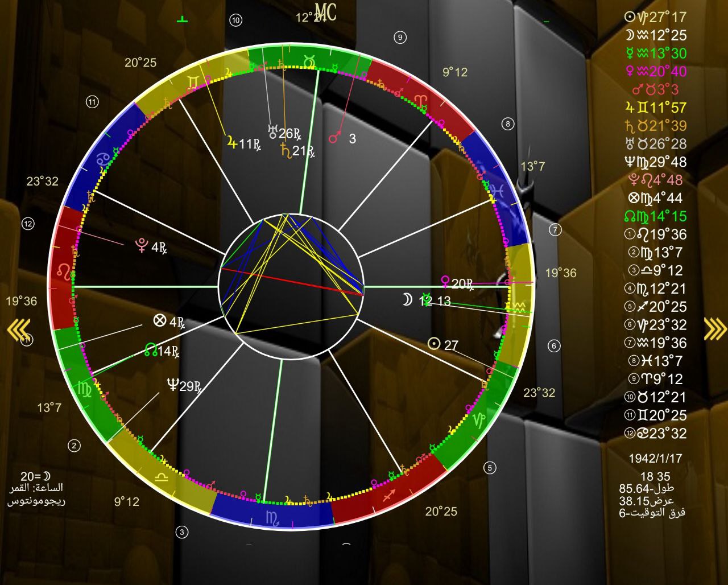
Task: Select the Neptune trident labeled 29 retrograde
Action: [172, 386]
